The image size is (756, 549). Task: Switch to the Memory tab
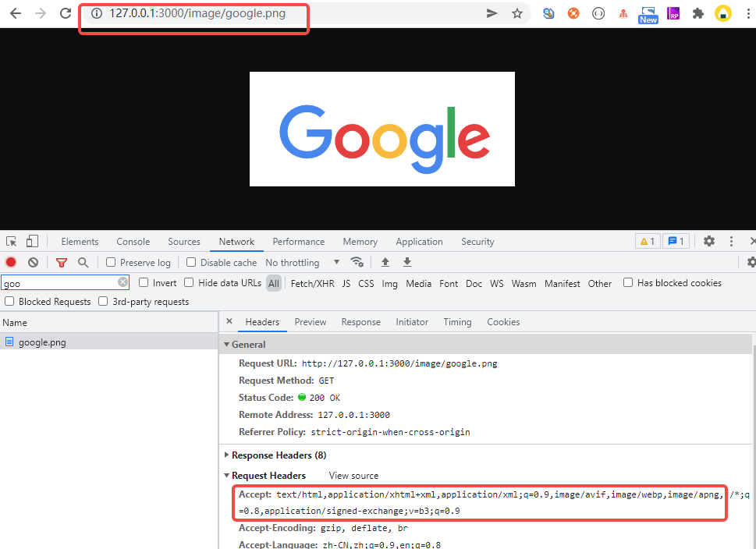(x=360, y=242)
